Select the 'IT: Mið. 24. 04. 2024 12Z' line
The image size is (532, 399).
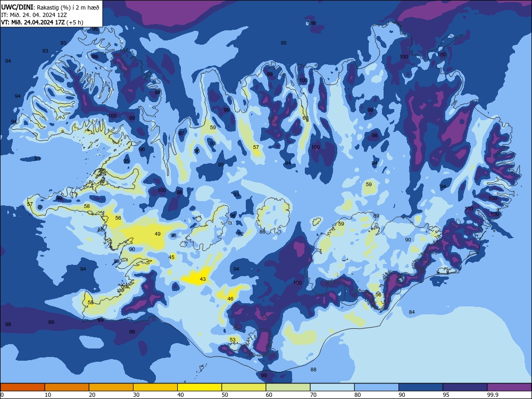[34, 15]
